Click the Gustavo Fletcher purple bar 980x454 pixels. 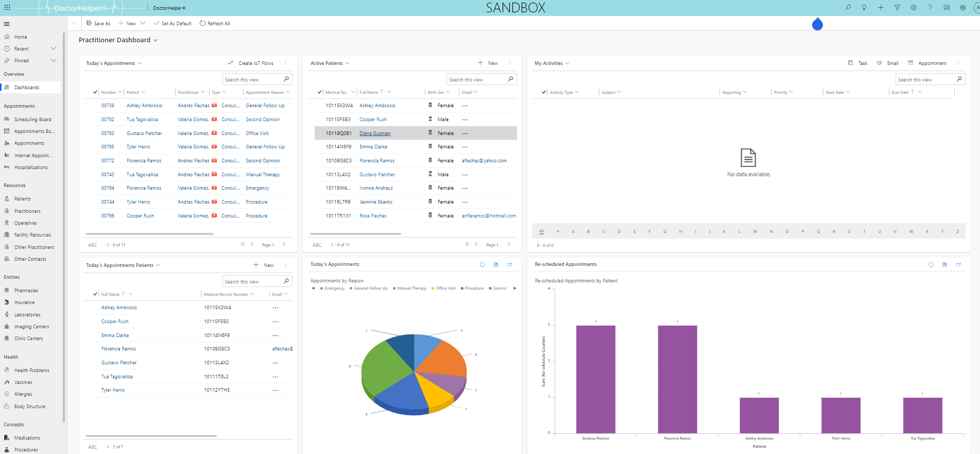click(x=596, y=379)
